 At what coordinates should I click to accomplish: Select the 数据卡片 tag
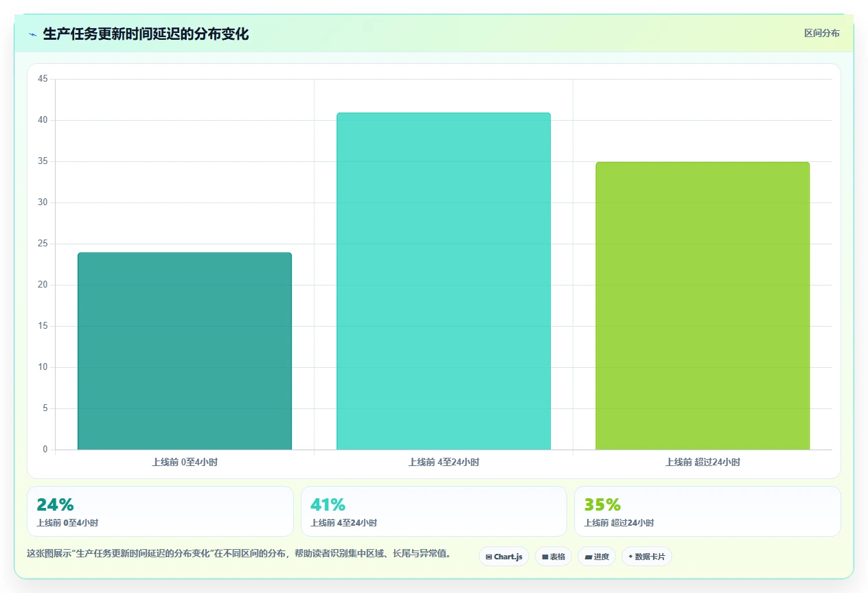coord(647,557)
